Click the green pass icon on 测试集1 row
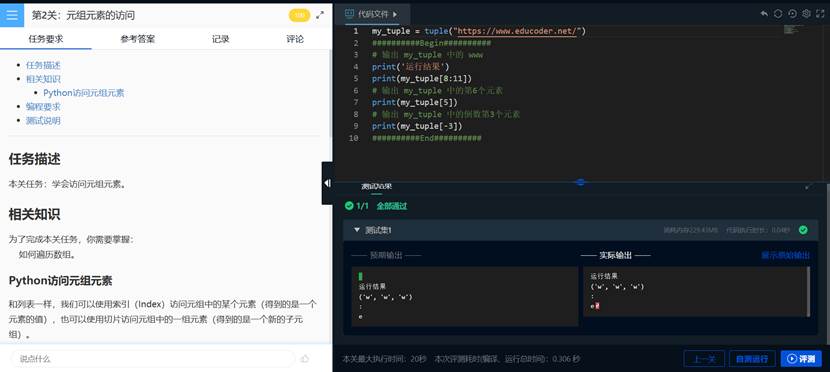The height and width of the screenshot is (372, 830). coord(803,230)
